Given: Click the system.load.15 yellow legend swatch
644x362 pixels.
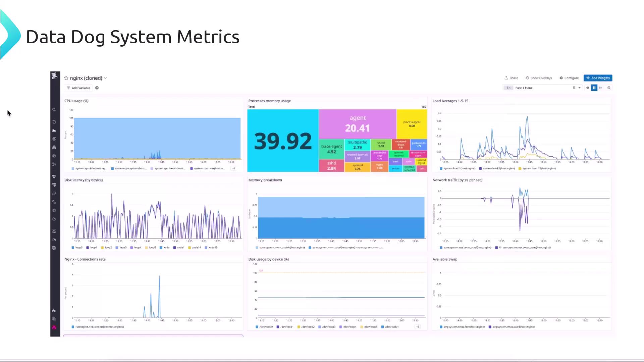Looking at the screenshot, I should pos(520,169).
